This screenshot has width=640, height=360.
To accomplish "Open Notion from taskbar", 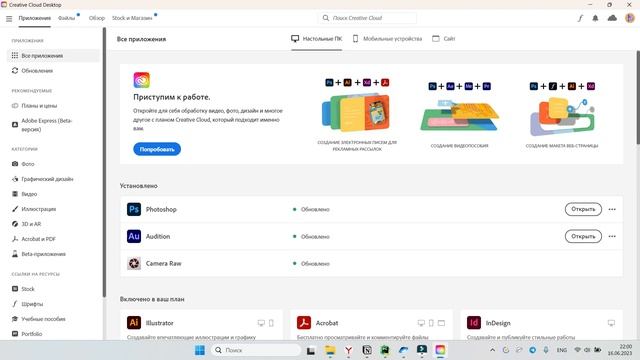I will tap(367, 350).
